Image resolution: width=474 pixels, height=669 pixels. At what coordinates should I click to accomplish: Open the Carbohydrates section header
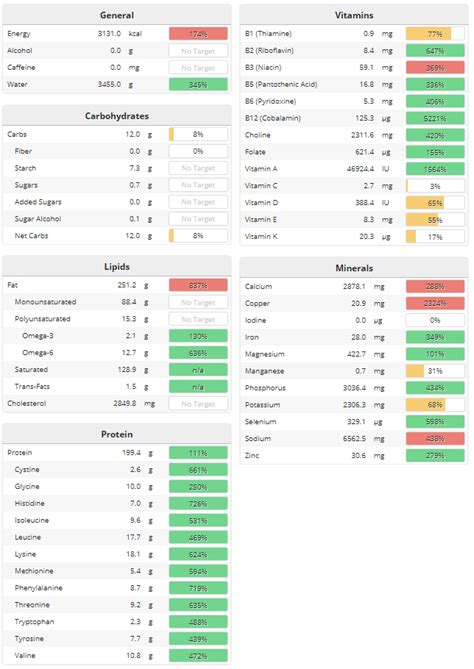click(117, 116)
